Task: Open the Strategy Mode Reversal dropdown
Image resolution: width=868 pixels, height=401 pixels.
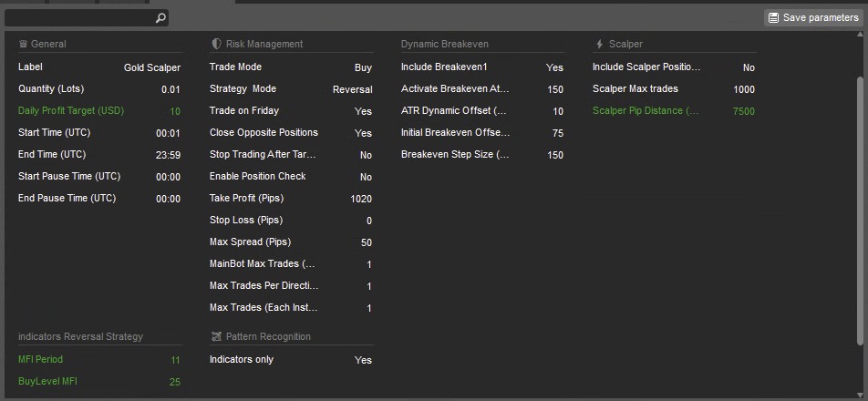Action: tap(353, 89)
